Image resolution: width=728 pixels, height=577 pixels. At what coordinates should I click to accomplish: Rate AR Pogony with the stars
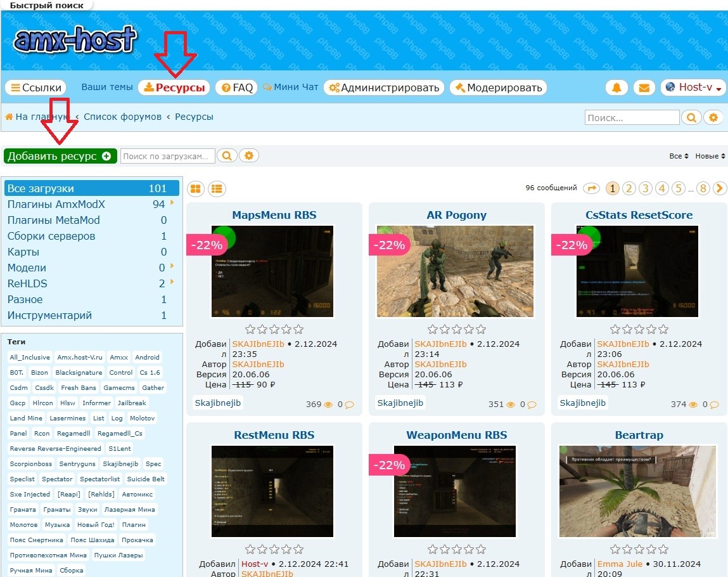point(456,329)
